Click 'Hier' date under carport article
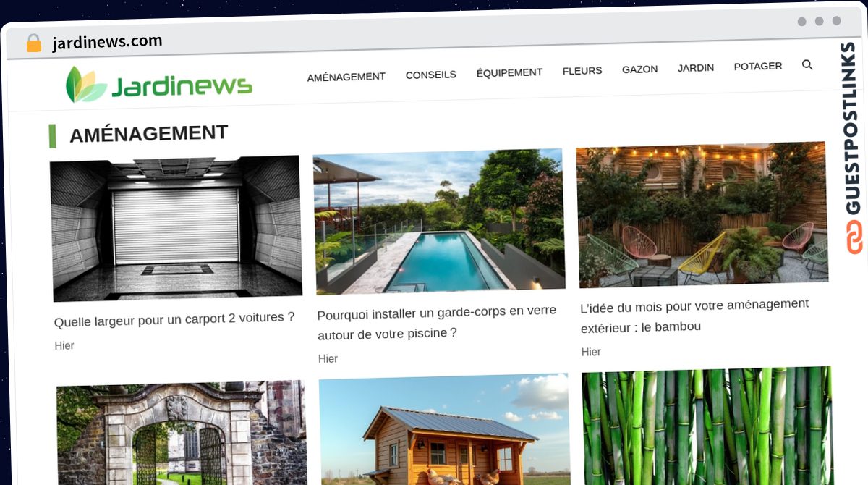This screenshot has width=868, height=485. (64, 346)
